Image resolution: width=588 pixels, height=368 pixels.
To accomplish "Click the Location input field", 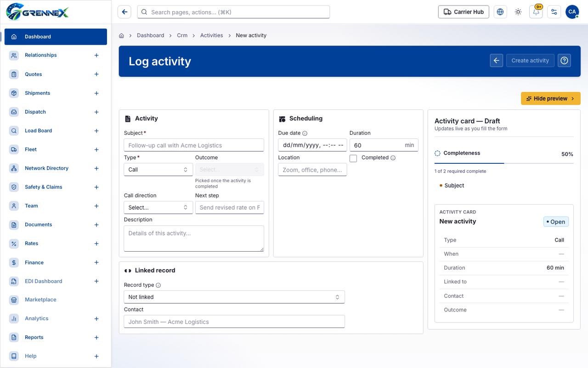I will pyautogui.click(x=313, y=170).
